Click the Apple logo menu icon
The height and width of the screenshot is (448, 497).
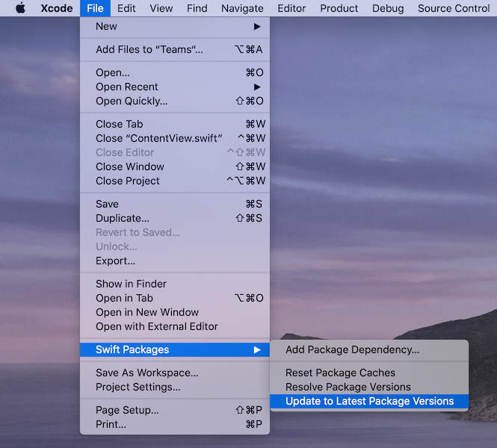20,8
